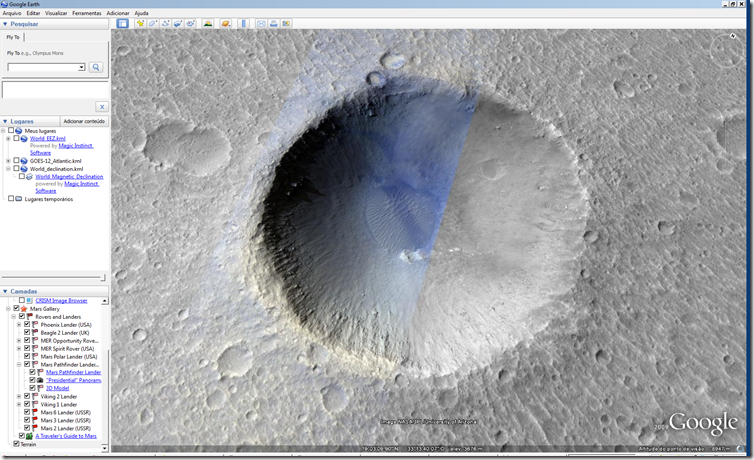Image resolution: width=754 pixels, height=460 pixels.
Task: Toggle the sidebar panel toolbar icon
Action: tap(123, 23)
